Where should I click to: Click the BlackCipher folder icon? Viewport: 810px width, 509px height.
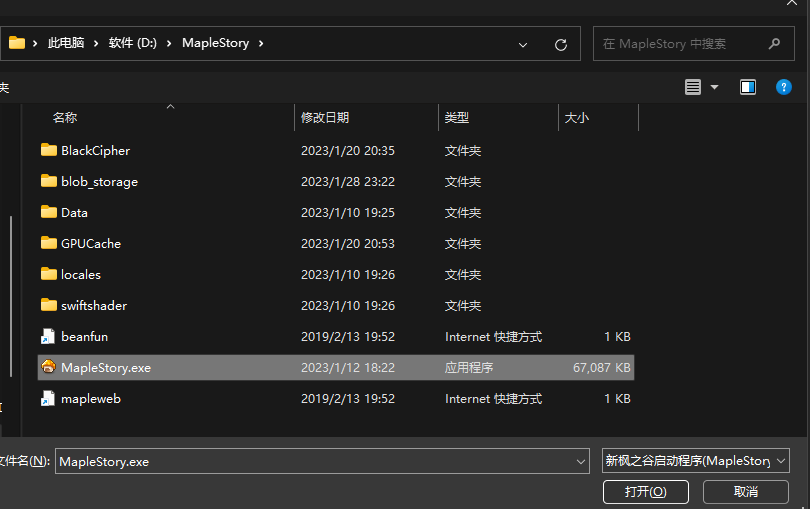(x=48, y=150)
